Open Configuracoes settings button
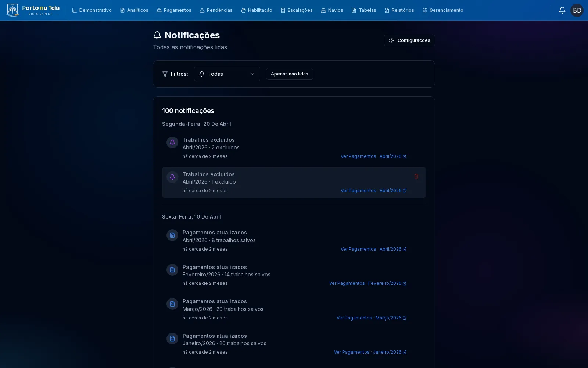The height and width of the screenshot is (368, 588). pyautogui.click(x=409, y=40)
